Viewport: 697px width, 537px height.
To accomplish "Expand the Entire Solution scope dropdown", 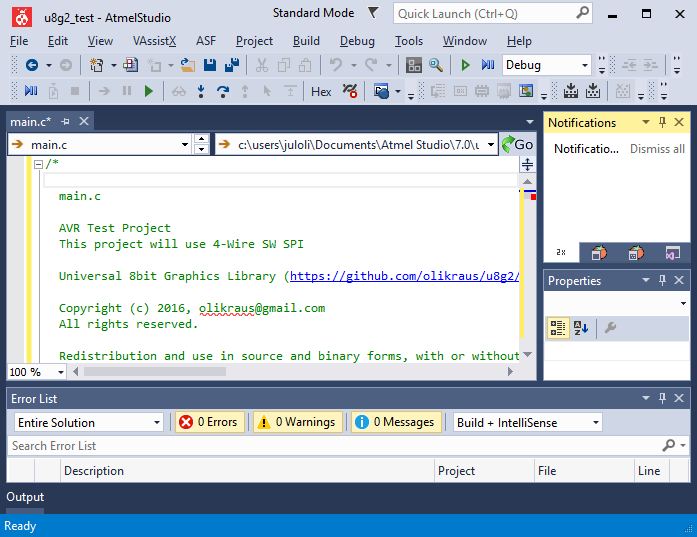I will (x=87, y=422).
